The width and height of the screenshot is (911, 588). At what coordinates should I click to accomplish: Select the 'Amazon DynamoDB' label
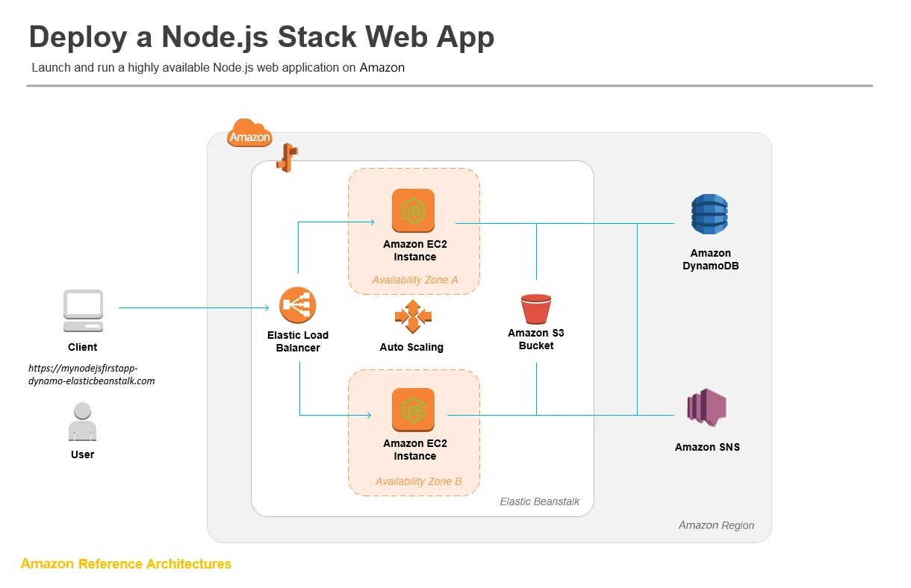click(x=711, y=260)
